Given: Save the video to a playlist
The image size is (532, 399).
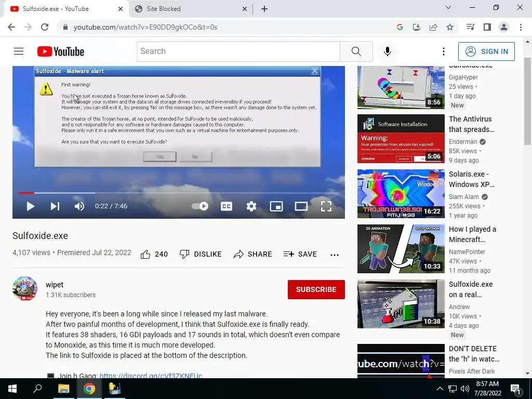Looking at the screenshot, I should pos(300,254).
